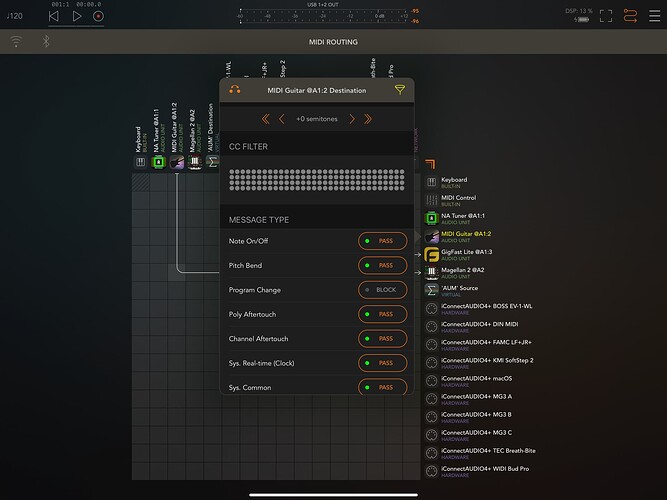Screen dimensions: 667x500
Task: Toggle fullscreen view icon
Action: tap(606, 16)
